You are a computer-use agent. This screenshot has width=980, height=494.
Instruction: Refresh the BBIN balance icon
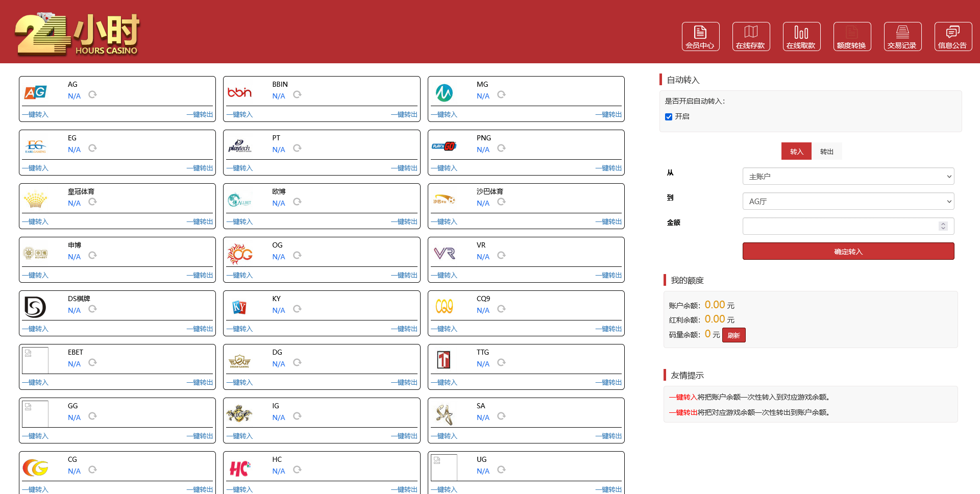pyautogui.click(x=297, y=95)
